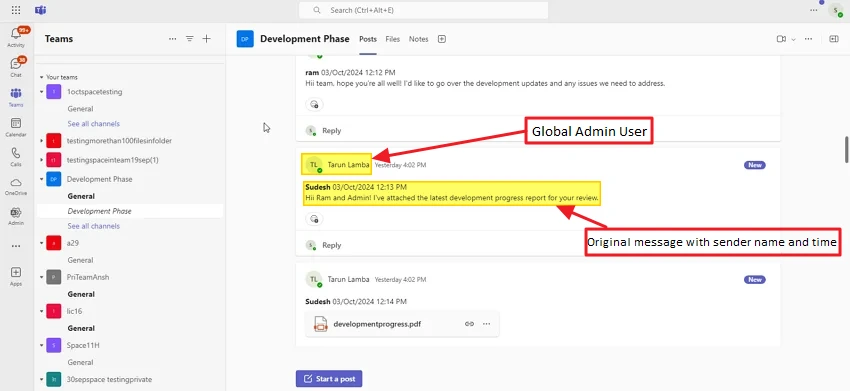See all channels under 1octspacetesting

93,124
